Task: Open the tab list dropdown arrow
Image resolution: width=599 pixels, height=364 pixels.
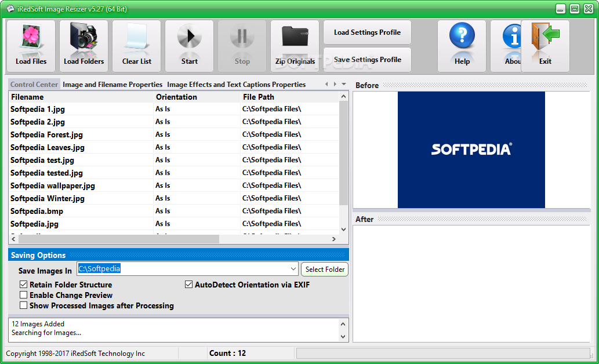Action: pyautogui.click(x=344, y=84)
